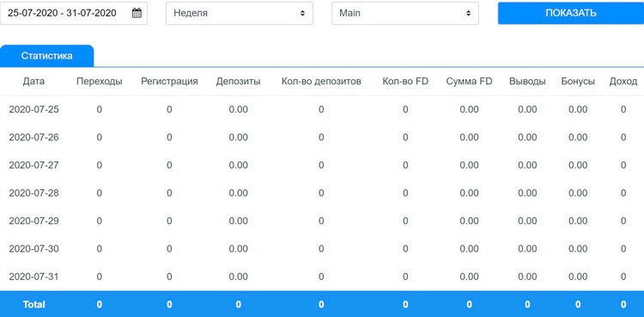644x317 pixels.
Task: Expand the Main selection dropdown
Action: 405,13
